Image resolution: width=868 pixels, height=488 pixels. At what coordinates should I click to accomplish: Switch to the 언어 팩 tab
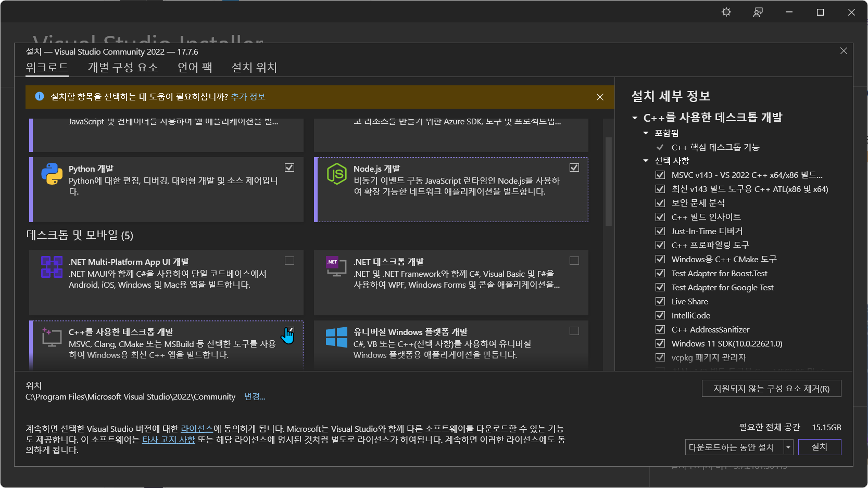195,67
